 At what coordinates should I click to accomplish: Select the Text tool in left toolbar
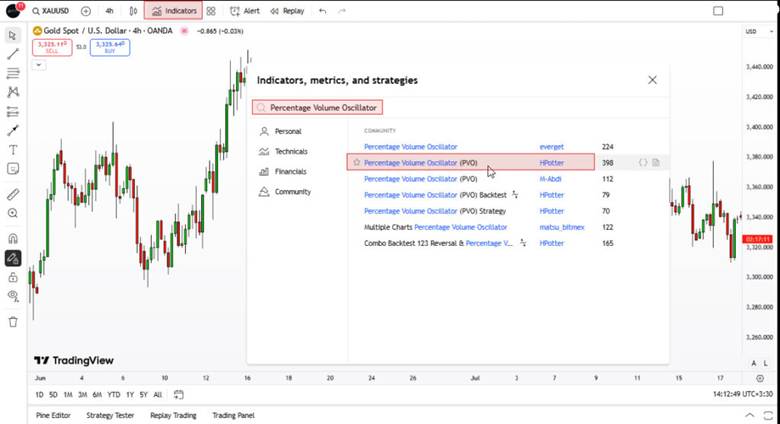click(x=13, y=149)
